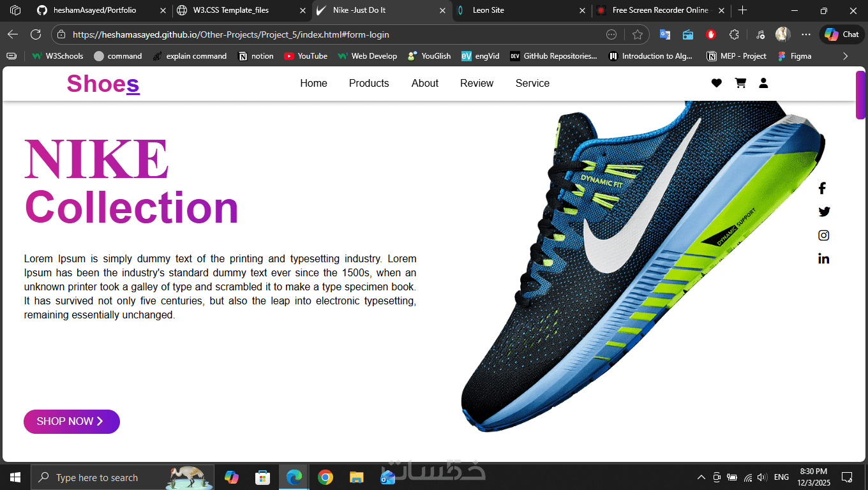The image size is (868, 490).
Task: Visit the Twitter social icon
Action: pyautogui.click(x=824, y=212)
